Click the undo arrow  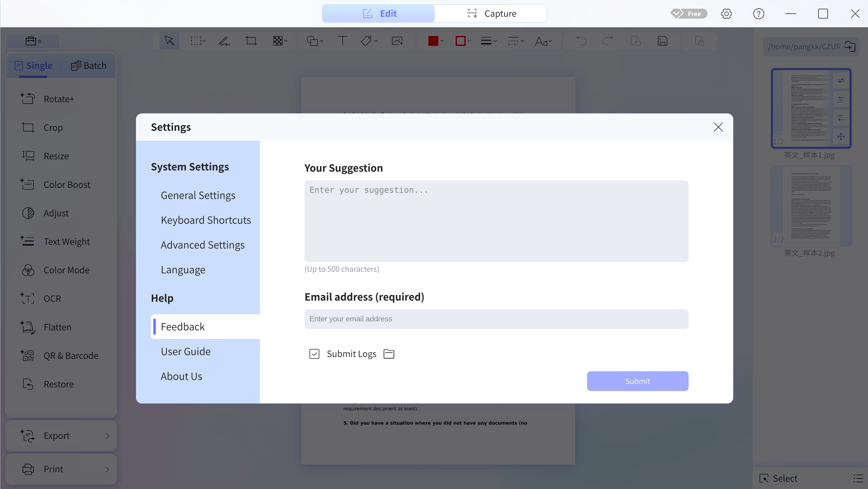pos(581,41)
